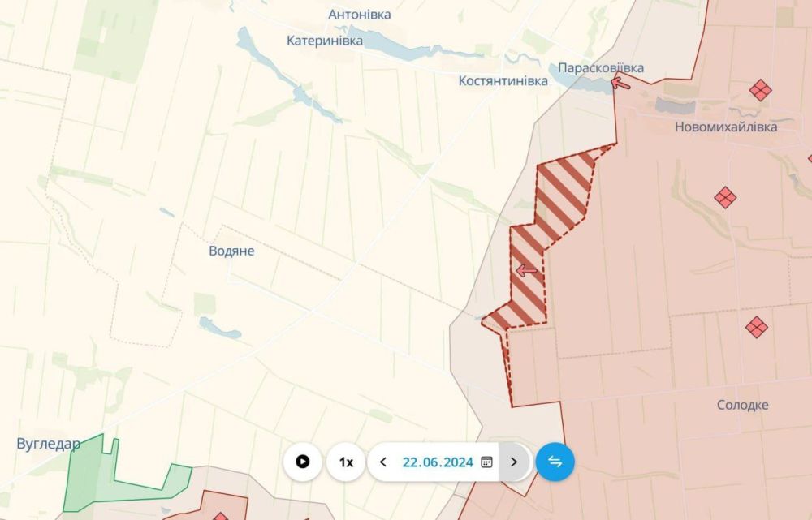Click the Костянтинівка label

pyautogui.click(x=503, y=81)
